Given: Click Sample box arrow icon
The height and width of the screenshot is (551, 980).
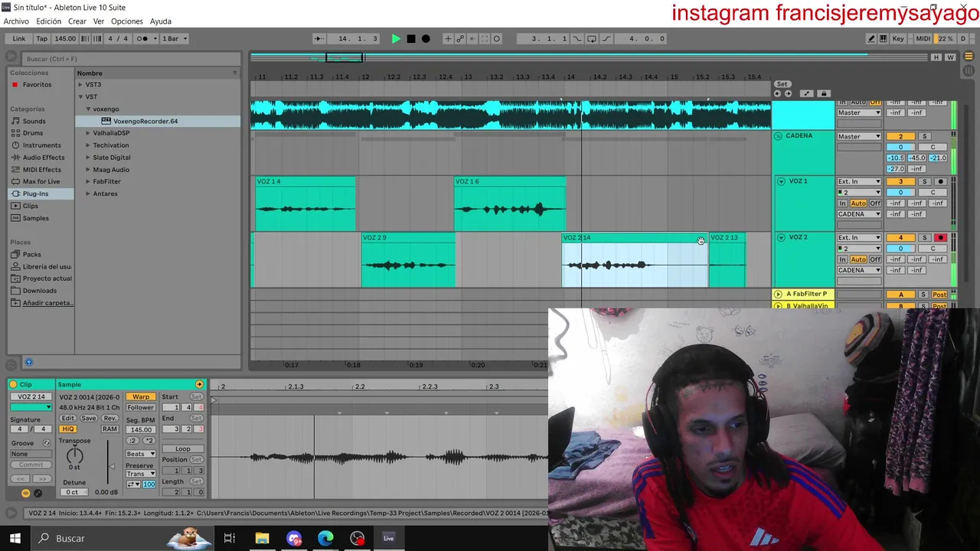Looking at the screenshot, I should [199, 384].
